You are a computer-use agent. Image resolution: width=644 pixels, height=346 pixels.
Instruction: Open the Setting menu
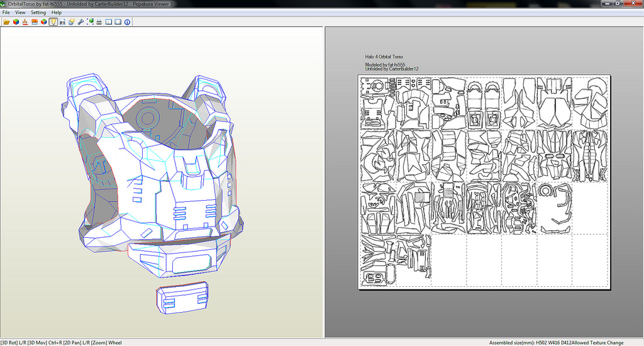click(x=38, y=13)
